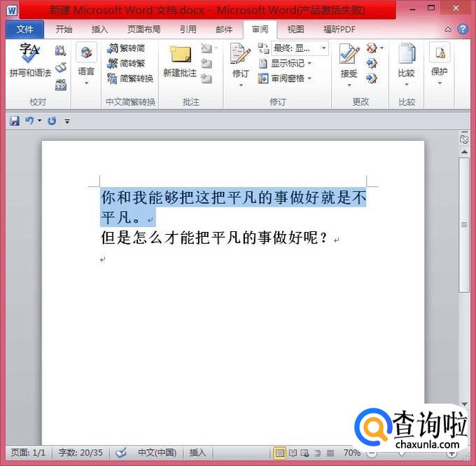The height and width of the screenshot is (466, 476).
Task: Click 字数: 20/35 word count
Action: pos(80,453)
